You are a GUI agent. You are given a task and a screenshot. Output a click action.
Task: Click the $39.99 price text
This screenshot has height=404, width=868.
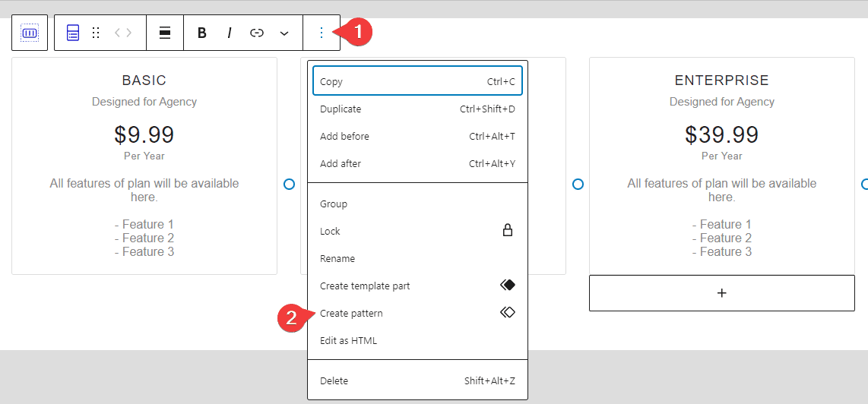[722, 134]
